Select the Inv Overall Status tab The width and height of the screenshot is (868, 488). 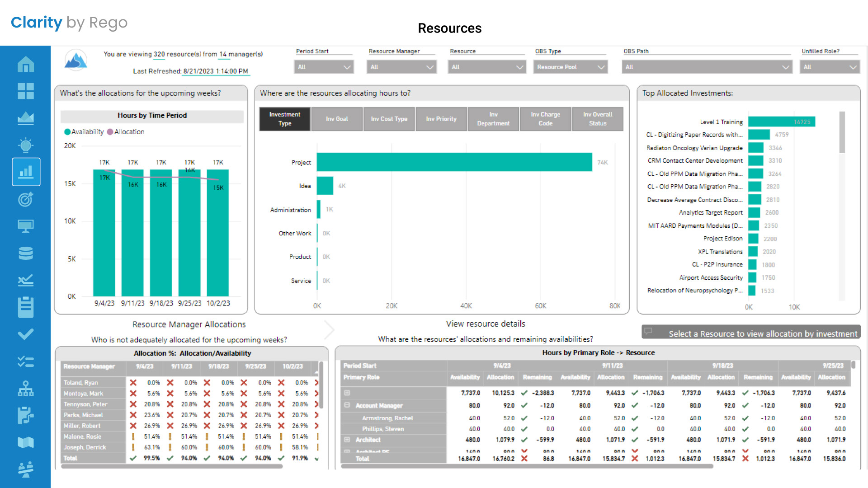click(598, 119)
